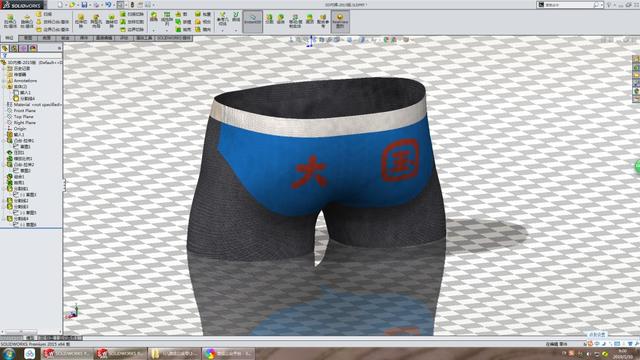The width and height of the screenshot is (640, 360).
Task: Select the Revolved Boss/Base tool
Action: [x=27, y=21]
